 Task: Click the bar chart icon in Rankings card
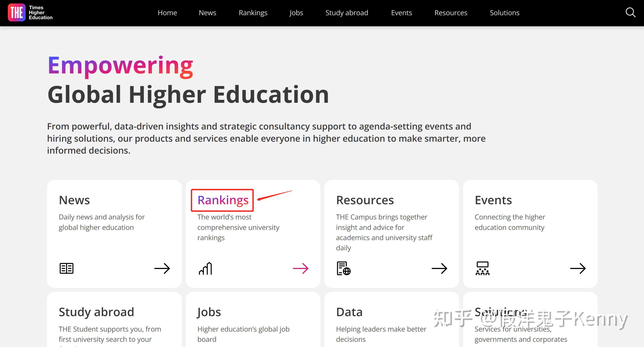(x=205, y=268)
